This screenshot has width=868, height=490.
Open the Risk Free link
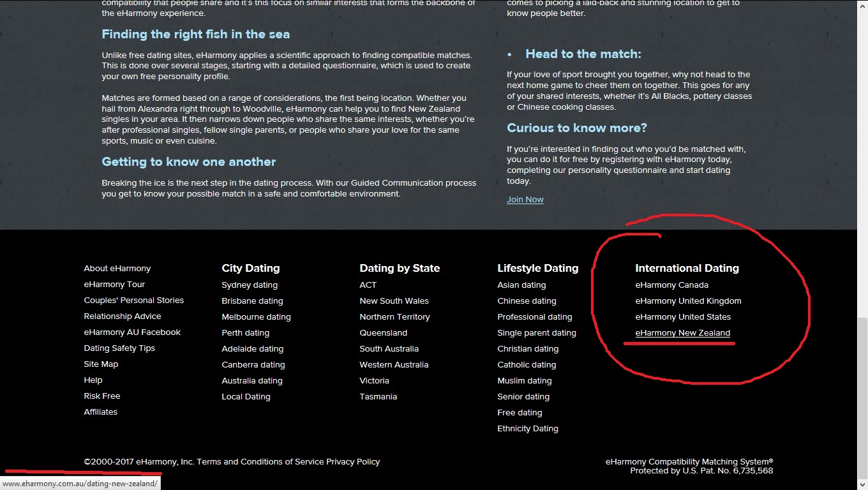(x=102, y=396)
